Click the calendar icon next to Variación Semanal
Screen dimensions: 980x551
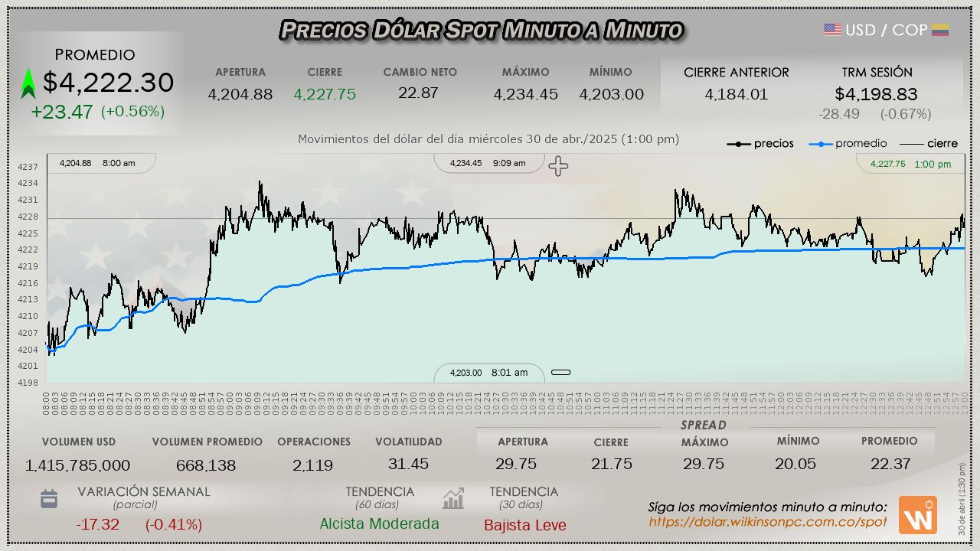[x=49, y=499]
